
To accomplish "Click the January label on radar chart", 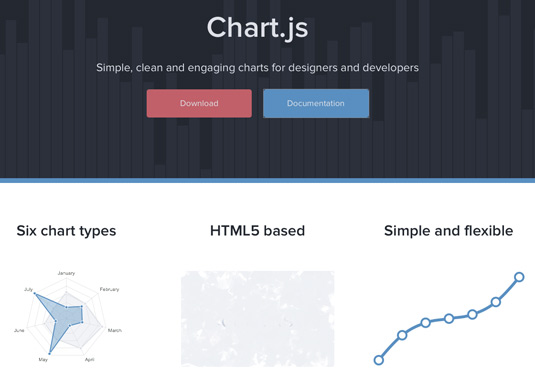I will (x=66, y=273).
